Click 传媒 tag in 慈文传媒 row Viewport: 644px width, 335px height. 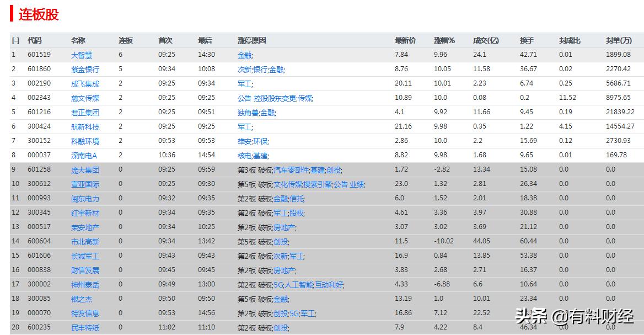[x=305, y=98]
